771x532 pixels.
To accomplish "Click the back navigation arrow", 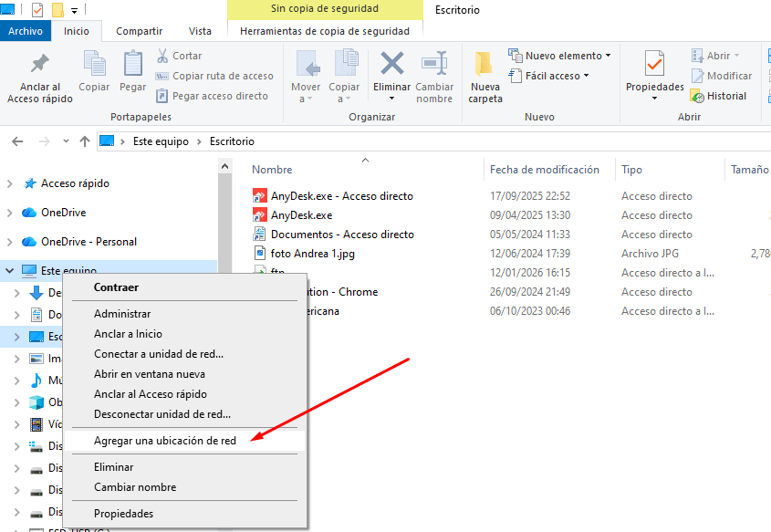I will click(x=16, y=141).
